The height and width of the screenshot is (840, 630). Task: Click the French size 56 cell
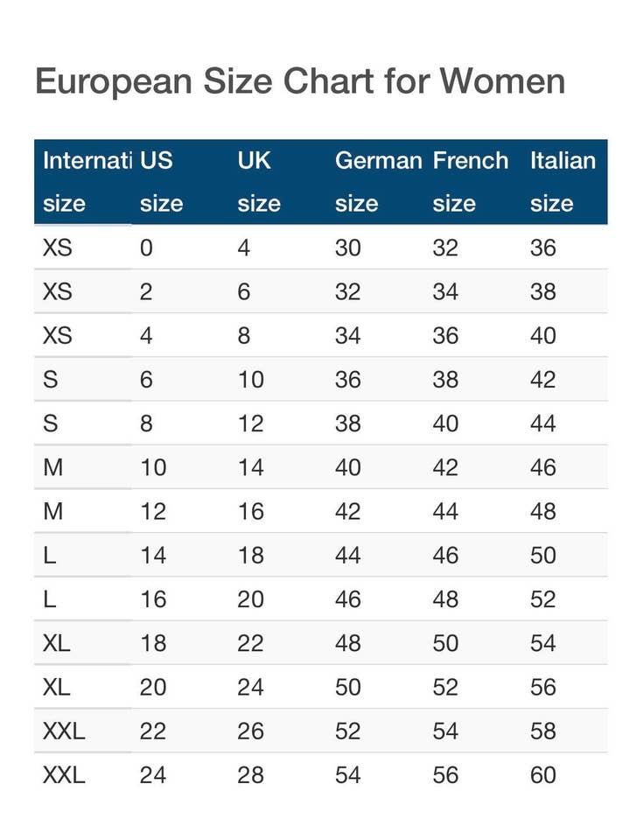pyautogui.click(x=445, y=775)
